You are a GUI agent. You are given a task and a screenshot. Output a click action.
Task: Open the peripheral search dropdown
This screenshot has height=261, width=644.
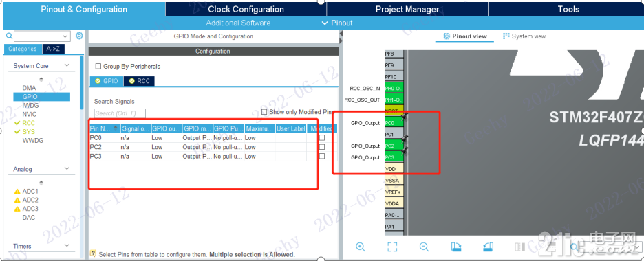point(65,36)
